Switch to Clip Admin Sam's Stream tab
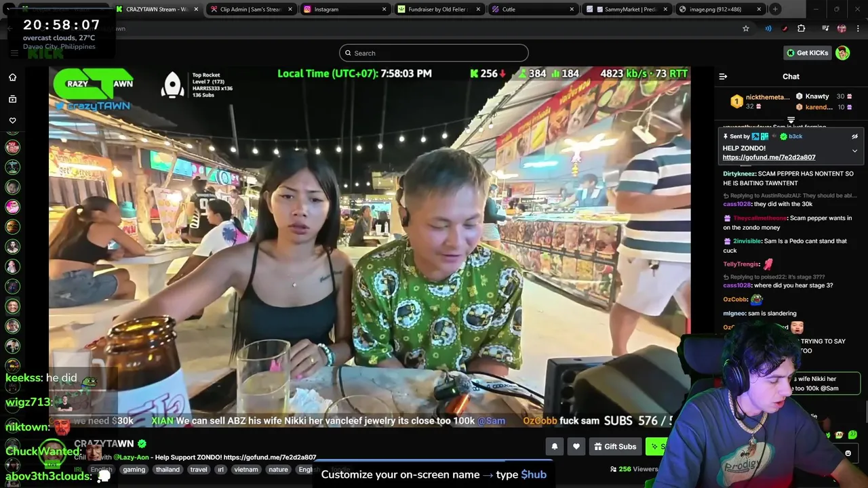 250,9
